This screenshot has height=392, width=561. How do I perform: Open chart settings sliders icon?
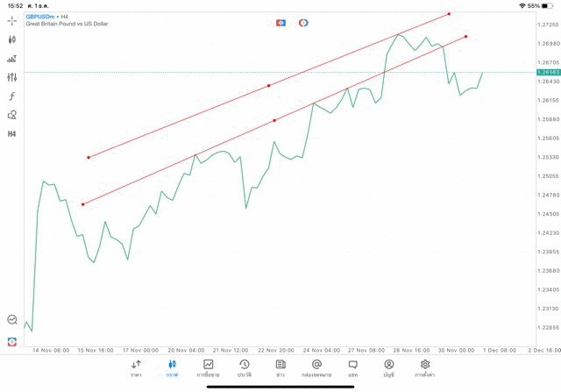(x=11, y=77)
